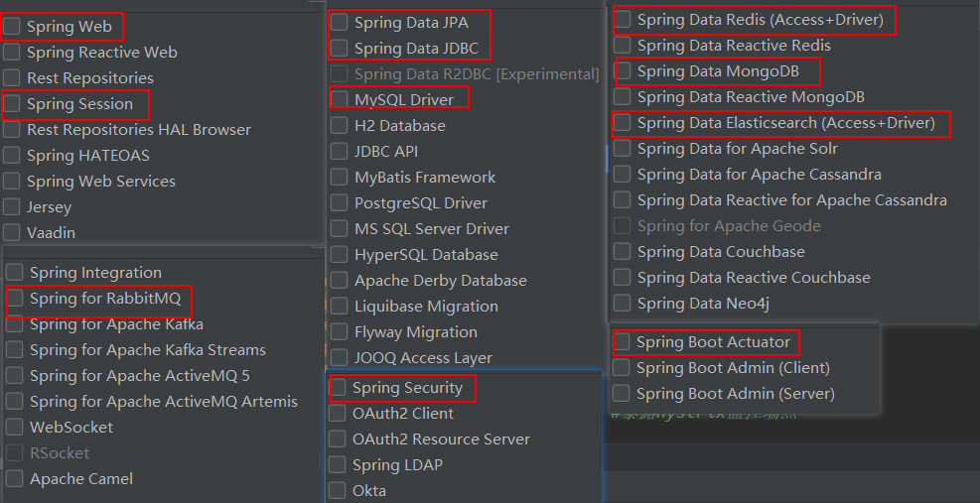Tick the MyBatis Framework checkbox

(340, 177)
